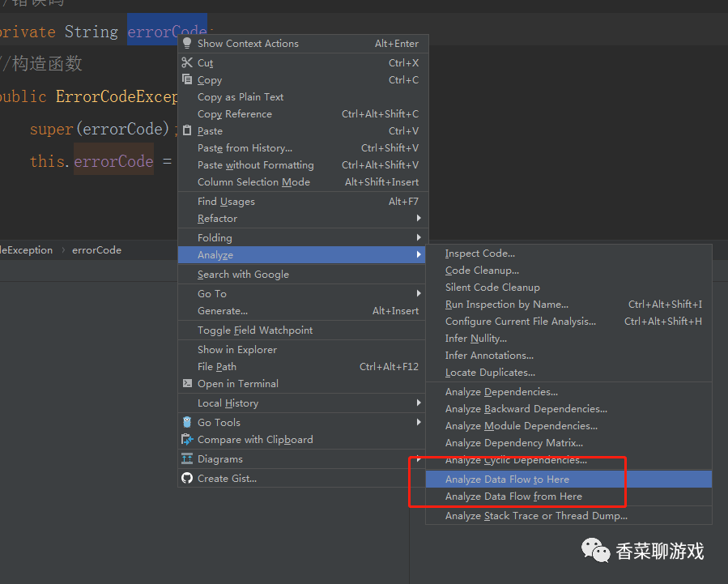Click errorCode in the breadcrumb bar
Viewport: 728px width, 584px height.
pyautogui.click(x=96, y=250)
